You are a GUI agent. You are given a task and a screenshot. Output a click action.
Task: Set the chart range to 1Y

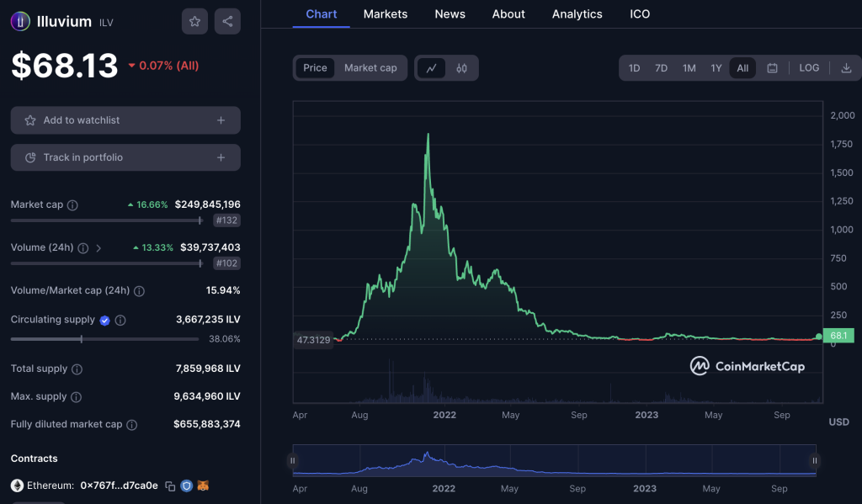click(716, 68)
